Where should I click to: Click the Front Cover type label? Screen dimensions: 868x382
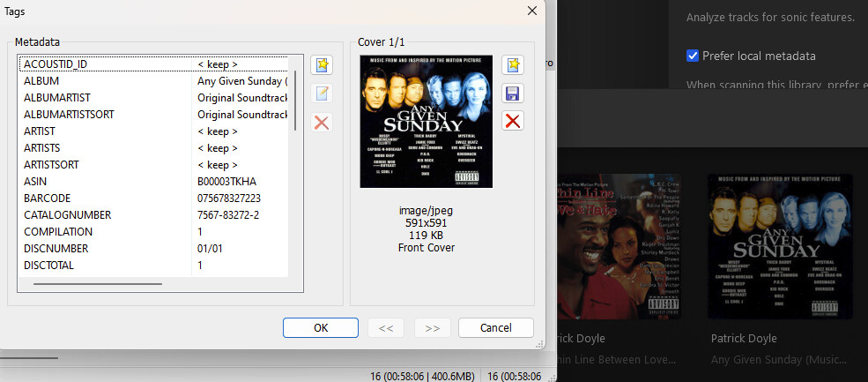click(x=427, y=248)
